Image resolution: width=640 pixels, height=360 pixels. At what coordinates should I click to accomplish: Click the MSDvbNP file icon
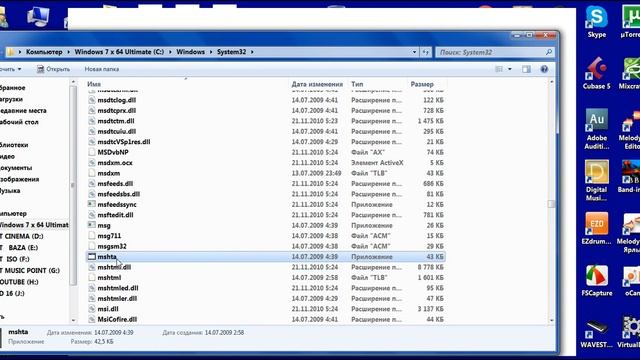coord(92,152)
